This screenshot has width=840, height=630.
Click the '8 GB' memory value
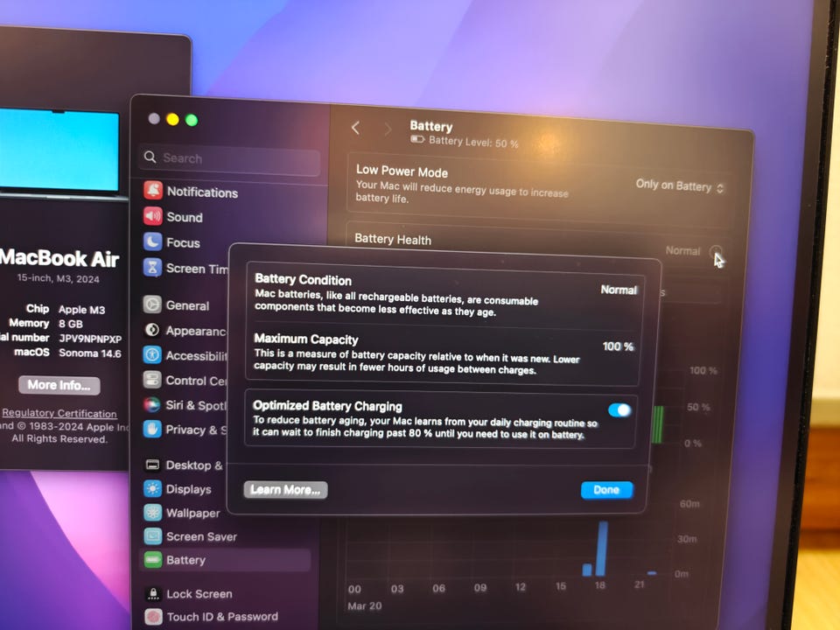coord(71,324)
